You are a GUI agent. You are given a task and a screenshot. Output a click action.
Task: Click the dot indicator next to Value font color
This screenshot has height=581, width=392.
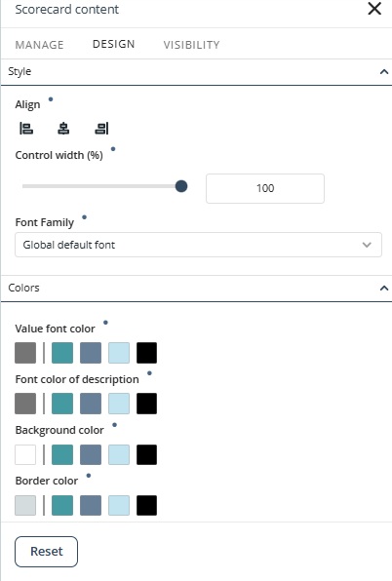[105, 323]
